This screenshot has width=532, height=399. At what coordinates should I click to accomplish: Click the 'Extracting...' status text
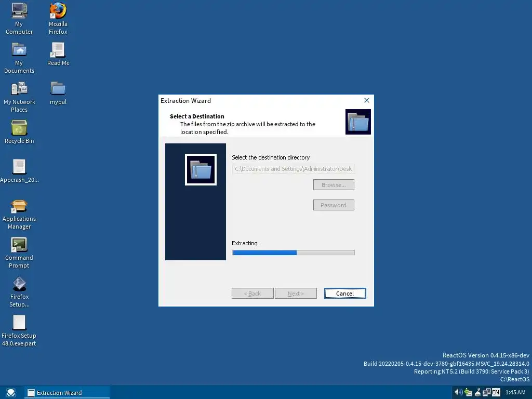(x=246, y=243)
